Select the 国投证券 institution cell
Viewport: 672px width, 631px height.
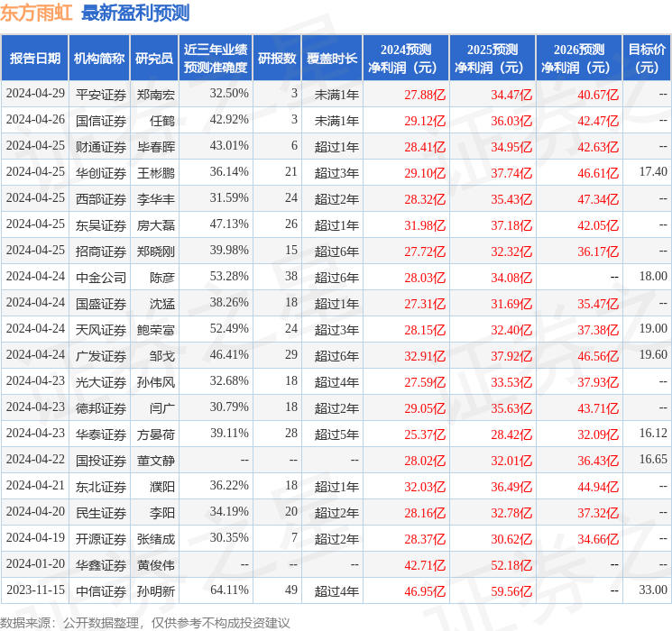[x=101, y=460]
